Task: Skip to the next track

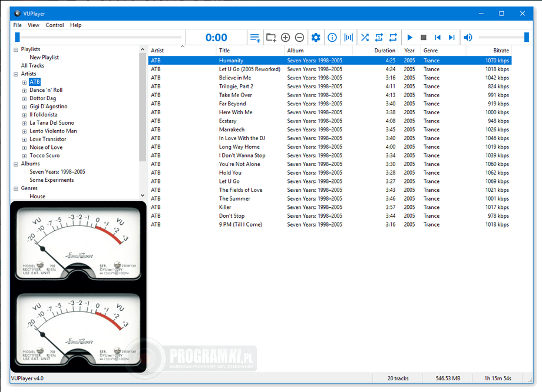Action: (x=451, y=38)
